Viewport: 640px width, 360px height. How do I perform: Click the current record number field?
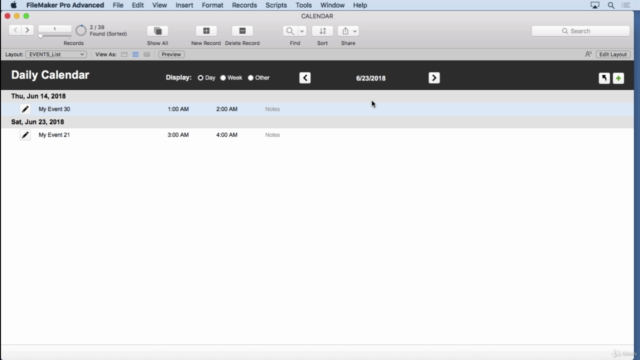(x=55, y=29)
